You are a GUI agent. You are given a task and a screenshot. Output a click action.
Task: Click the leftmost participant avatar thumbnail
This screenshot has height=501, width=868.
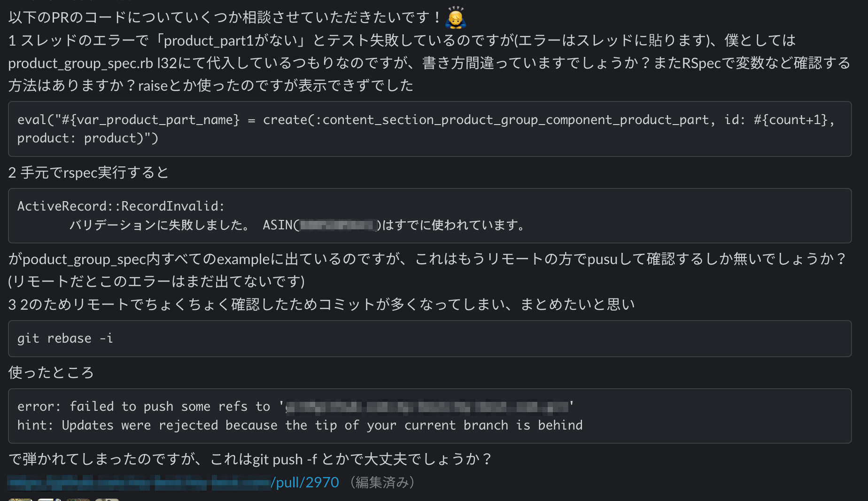click(x=20, y=499)
